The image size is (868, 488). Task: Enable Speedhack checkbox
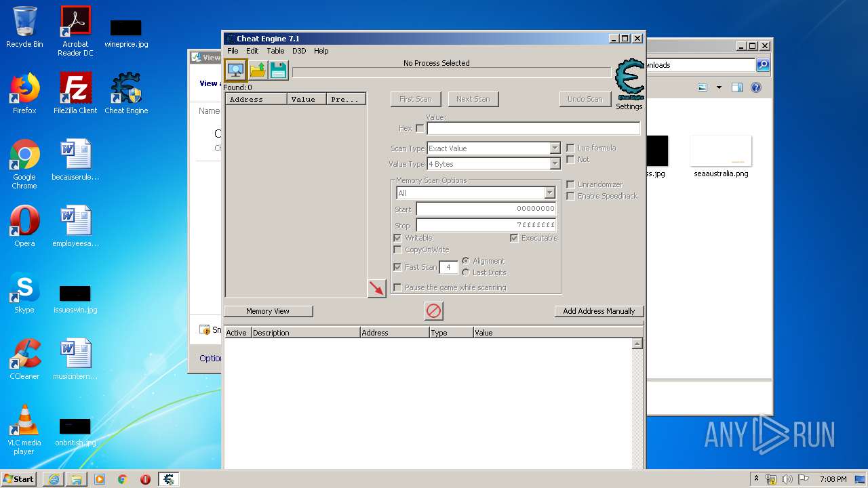tap(570, 196)
